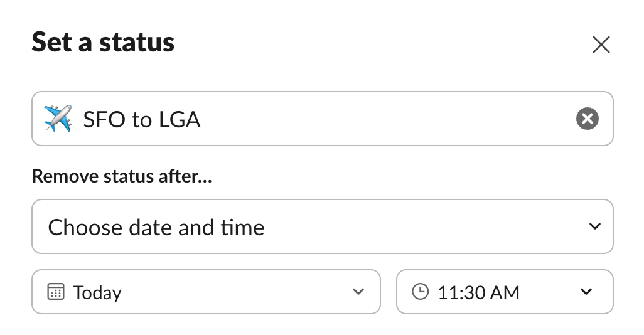This screenshot has height=335, width=644.
Task: Click the "Choose date and time" text
Action: pyautogui.click(x=156, y=227)
